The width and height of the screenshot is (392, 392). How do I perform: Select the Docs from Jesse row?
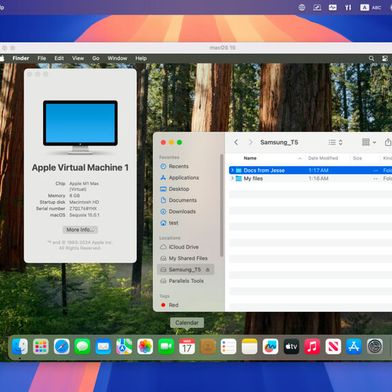pyautogui.click(x=310, y=170)
